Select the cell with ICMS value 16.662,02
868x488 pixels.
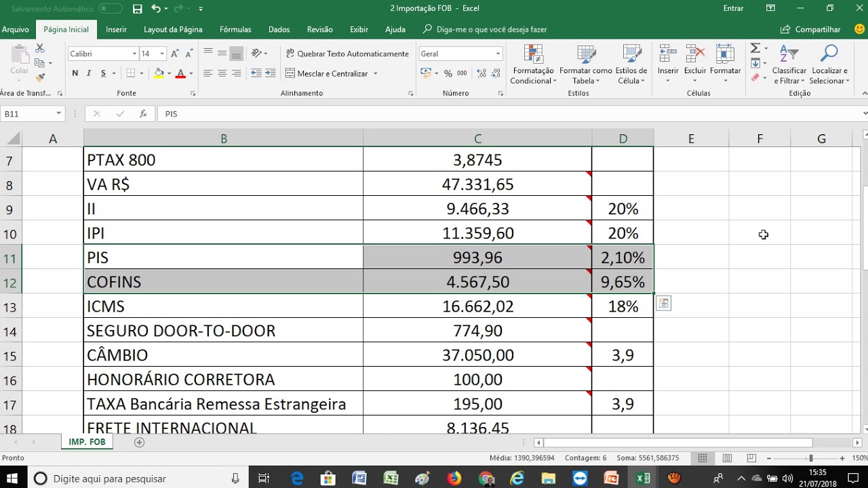pyautogui.click(x=477, y=306)
